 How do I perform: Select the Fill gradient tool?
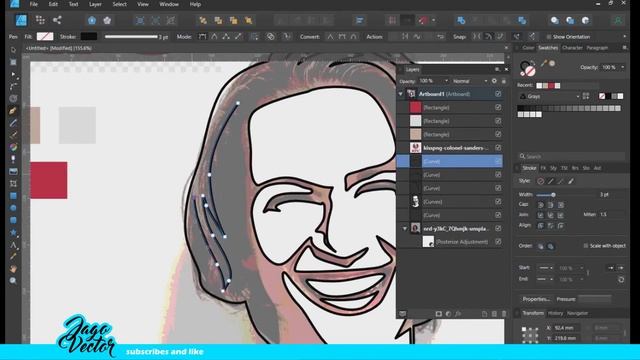pyautogui.click(x=13, y=147)
